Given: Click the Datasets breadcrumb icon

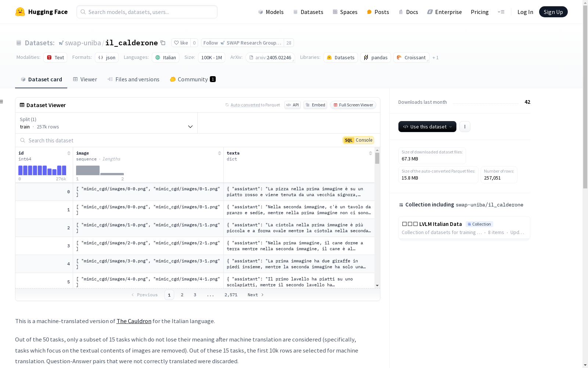Looking at the screenshot, I should 19,43.
